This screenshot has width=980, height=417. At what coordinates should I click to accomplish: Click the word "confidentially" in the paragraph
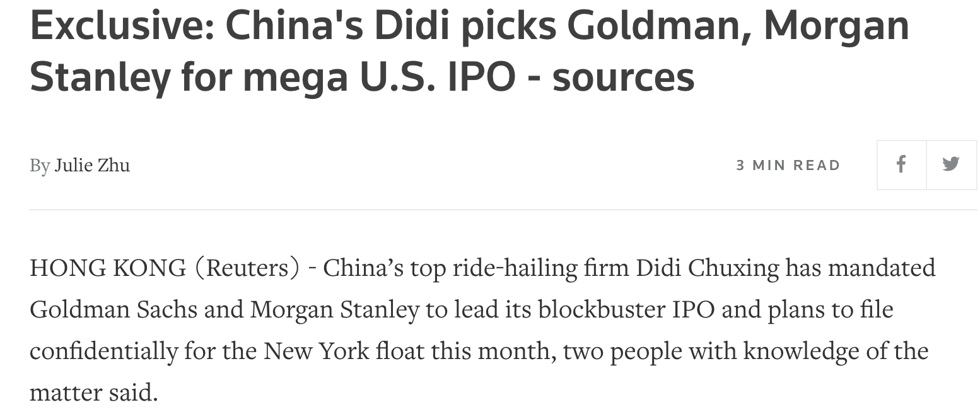coord(103,351)
